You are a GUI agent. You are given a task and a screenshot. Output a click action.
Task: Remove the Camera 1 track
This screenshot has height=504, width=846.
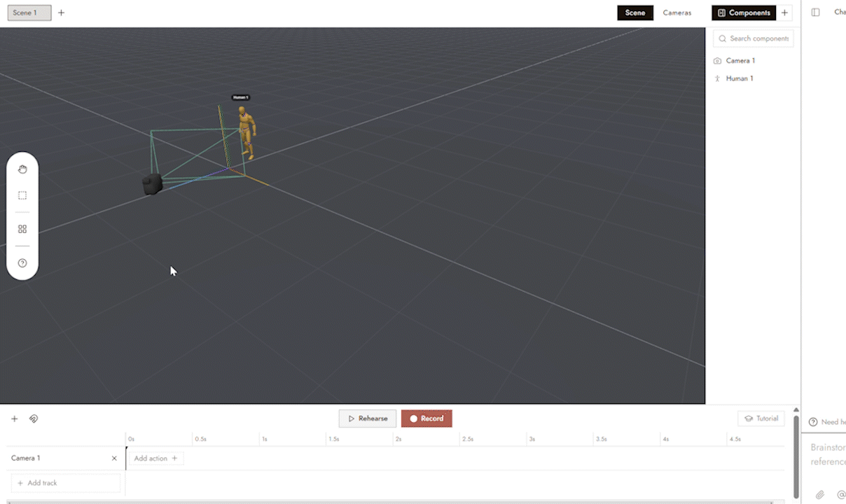(x=114, y=458)
